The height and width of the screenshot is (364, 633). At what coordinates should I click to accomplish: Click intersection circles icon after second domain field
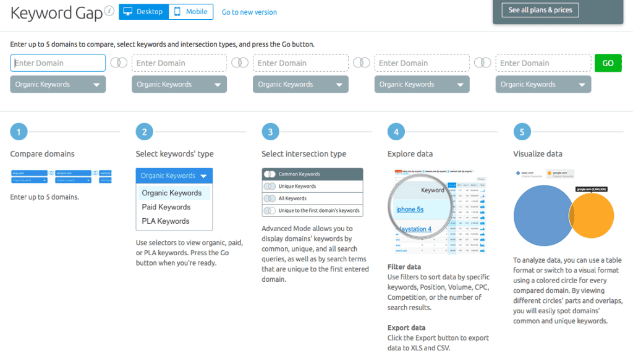coord(240,63)
